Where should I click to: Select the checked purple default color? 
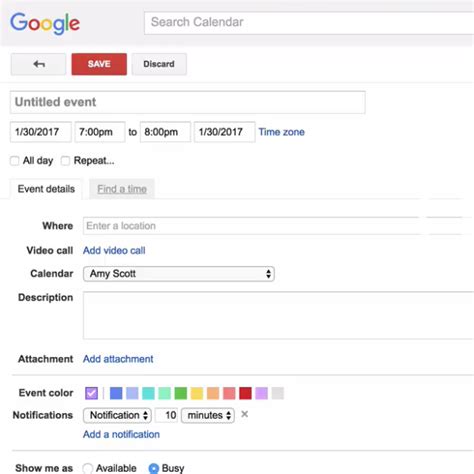(x=91, y=393)
